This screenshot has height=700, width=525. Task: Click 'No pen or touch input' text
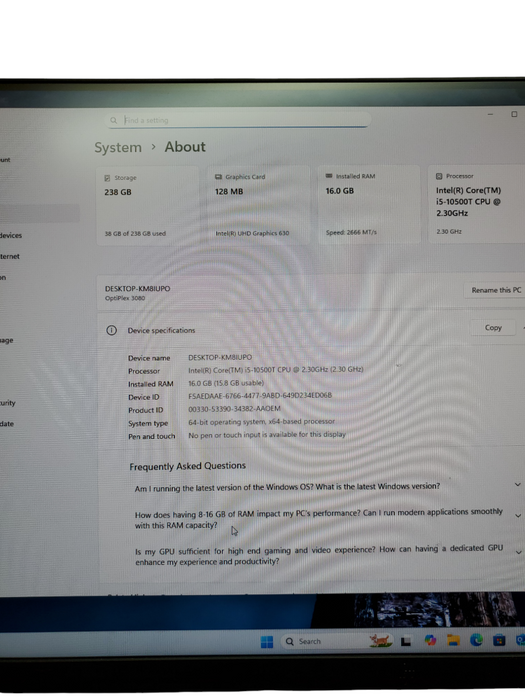pyautogui.click(x=267, y=434)
